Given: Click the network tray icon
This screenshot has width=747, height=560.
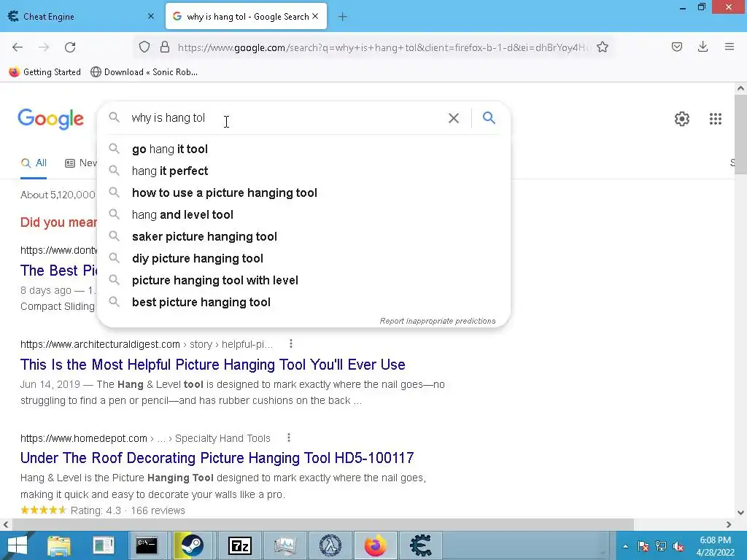Looking at the screenshot, I should 661,546.
